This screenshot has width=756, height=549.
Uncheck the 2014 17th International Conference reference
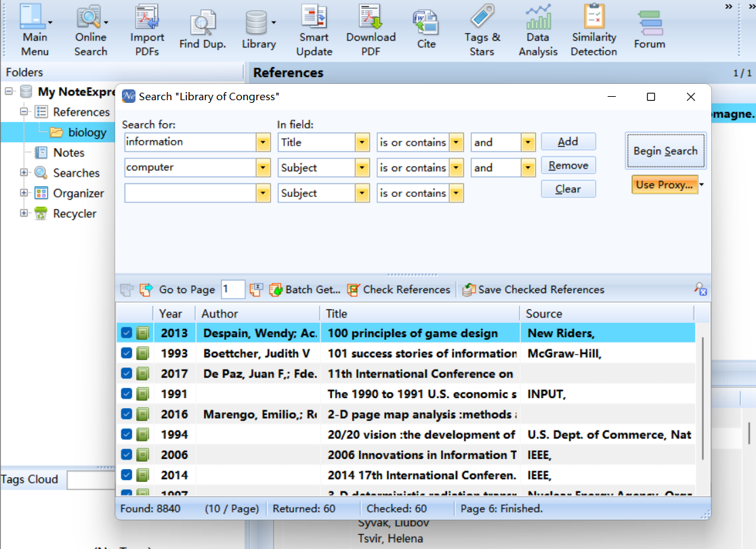pos(126,475)
